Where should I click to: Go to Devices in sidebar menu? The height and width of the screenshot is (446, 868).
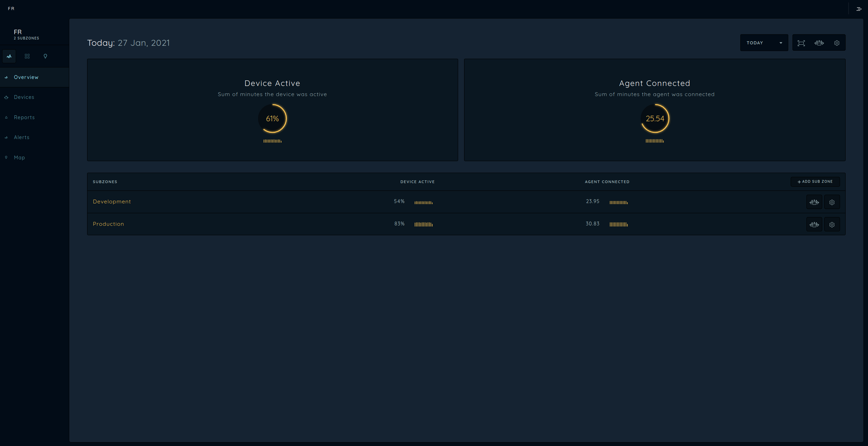(x=24, y=97)
